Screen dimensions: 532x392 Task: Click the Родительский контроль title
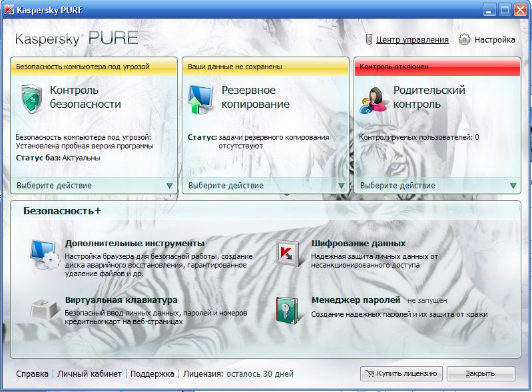[429, 97]
